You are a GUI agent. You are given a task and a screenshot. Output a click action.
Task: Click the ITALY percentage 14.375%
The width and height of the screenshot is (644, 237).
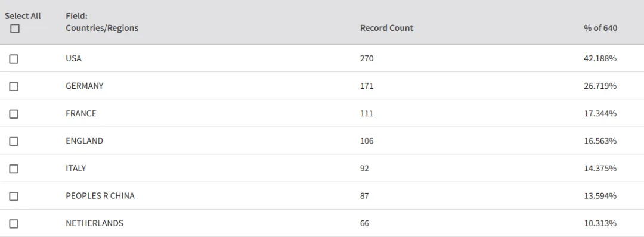click(x=600, y=168)
